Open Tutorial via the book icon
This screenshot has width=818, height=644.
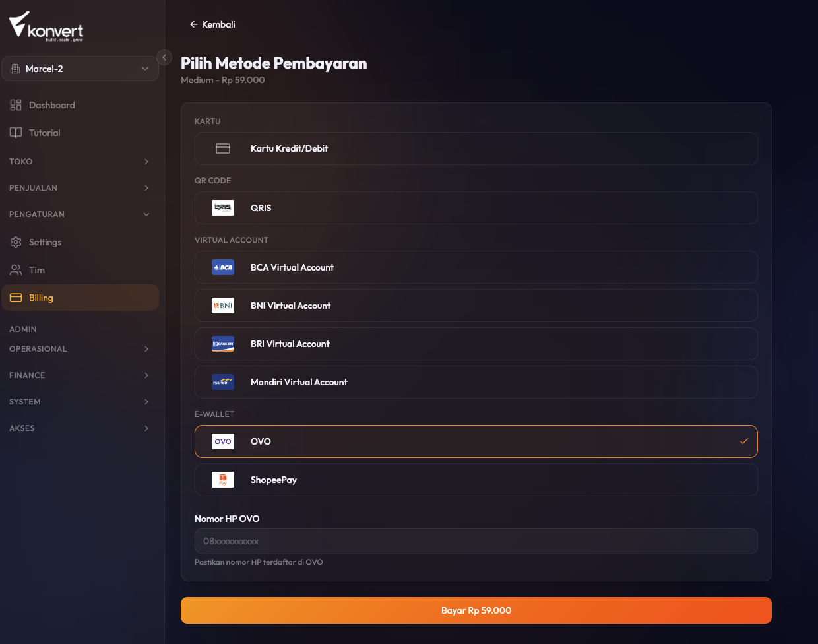(16, 133)
